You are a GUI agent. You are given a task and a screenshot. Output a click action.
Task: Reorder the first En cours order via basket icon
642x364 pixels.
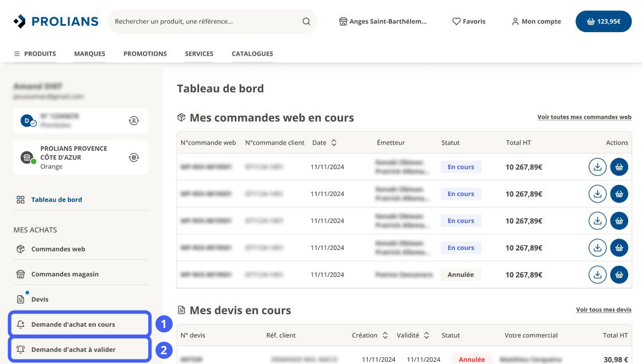pyautogui.click(x=619, y=167)
